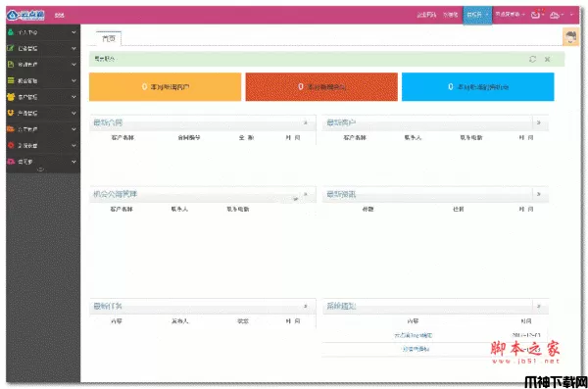This screenshot has width=588, height=389.
Task: Click the green pencil-edit icon in the sidebar
Action: coord(11,48)
